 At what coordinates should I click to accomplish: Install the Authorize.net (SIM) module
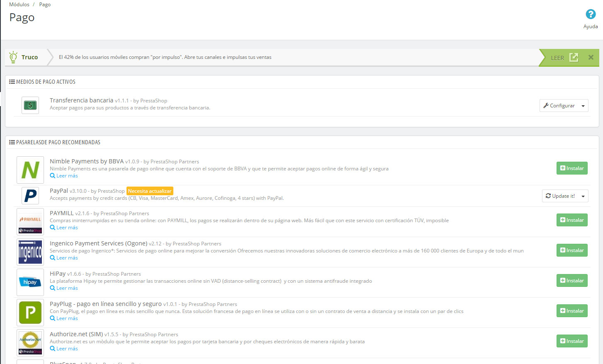click(572, 341)
